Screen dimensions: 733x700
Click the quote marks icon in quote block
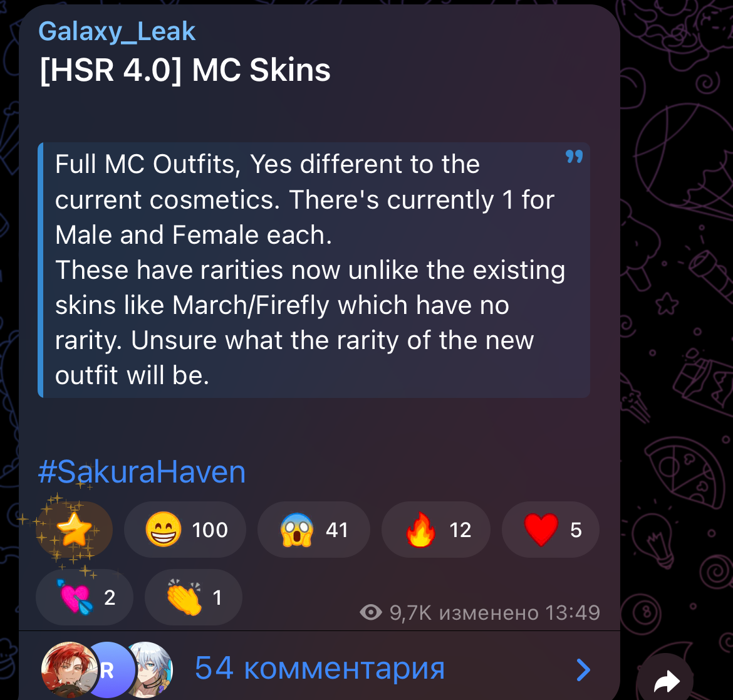pyautogui.click(x=574, y=156)
